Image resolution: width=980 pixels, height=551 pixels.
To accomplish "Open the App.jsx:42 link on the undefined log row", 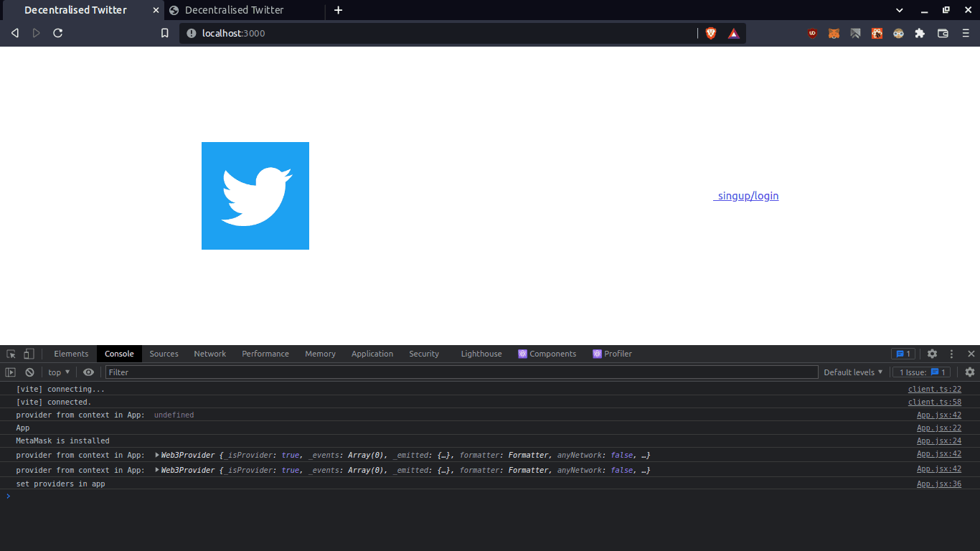I will pos(938,415).
